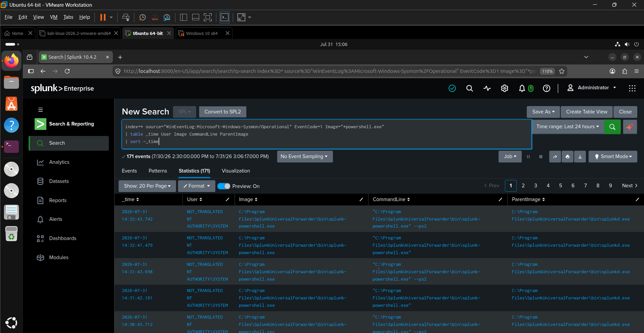Expand the Format options dropdown

click(197, 186)
